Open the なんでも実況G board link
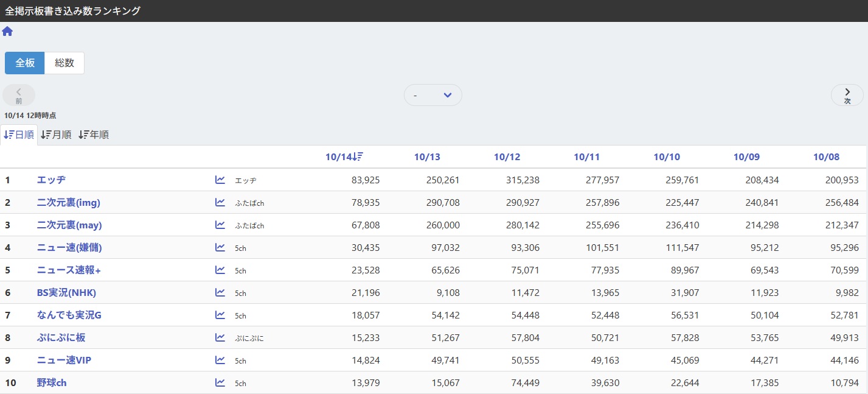Screen dimensions: 868x394 [69, 315]
